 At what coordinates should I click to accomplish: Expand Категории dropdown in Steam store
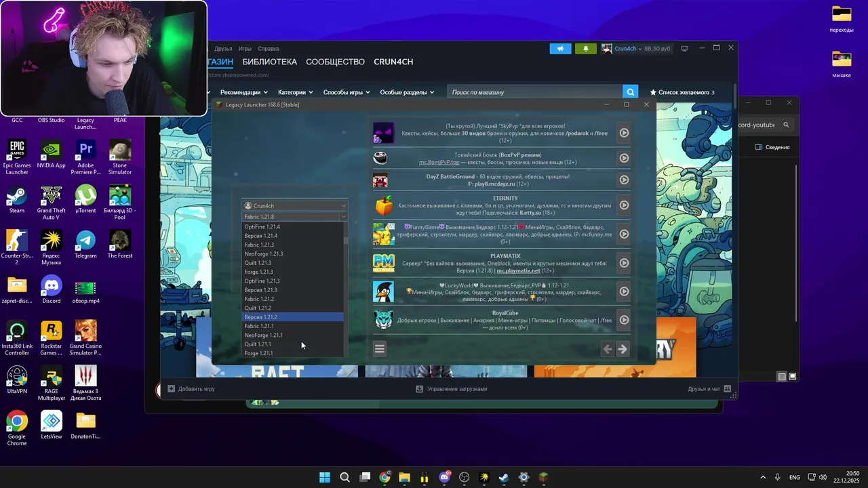tap(295, 92)
